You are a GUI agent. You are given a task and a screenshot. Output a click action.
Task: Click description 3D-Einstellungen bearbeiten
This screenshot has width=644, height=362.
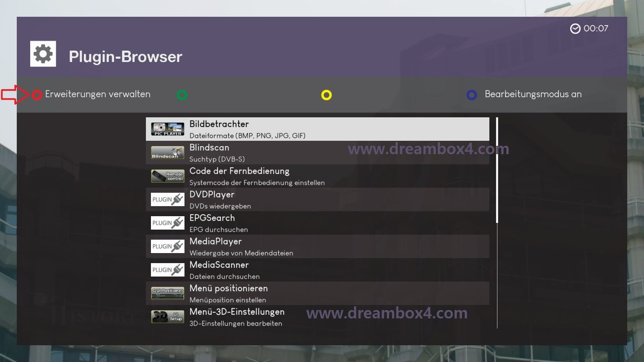pyautogui.click(x=236, y=323)
